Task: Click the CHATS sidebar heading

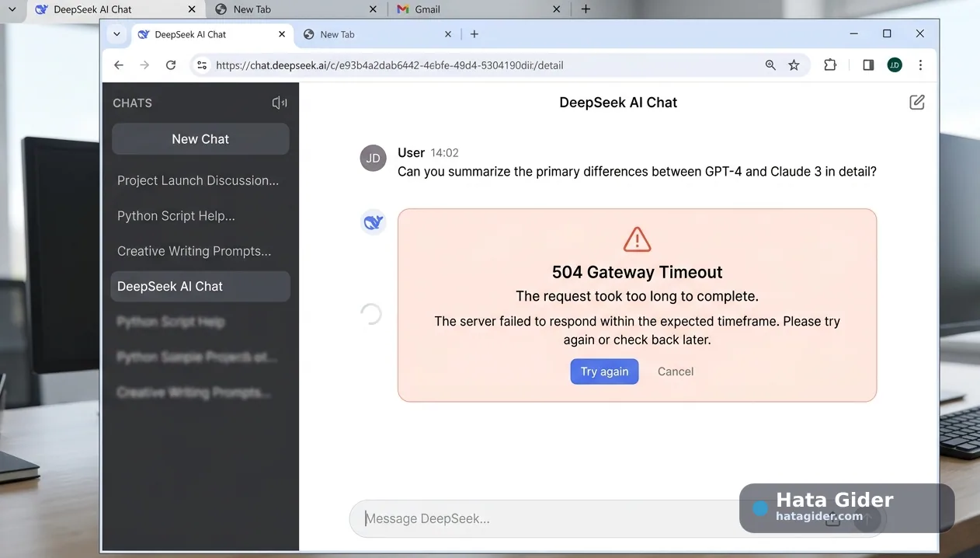Action: 132,103
